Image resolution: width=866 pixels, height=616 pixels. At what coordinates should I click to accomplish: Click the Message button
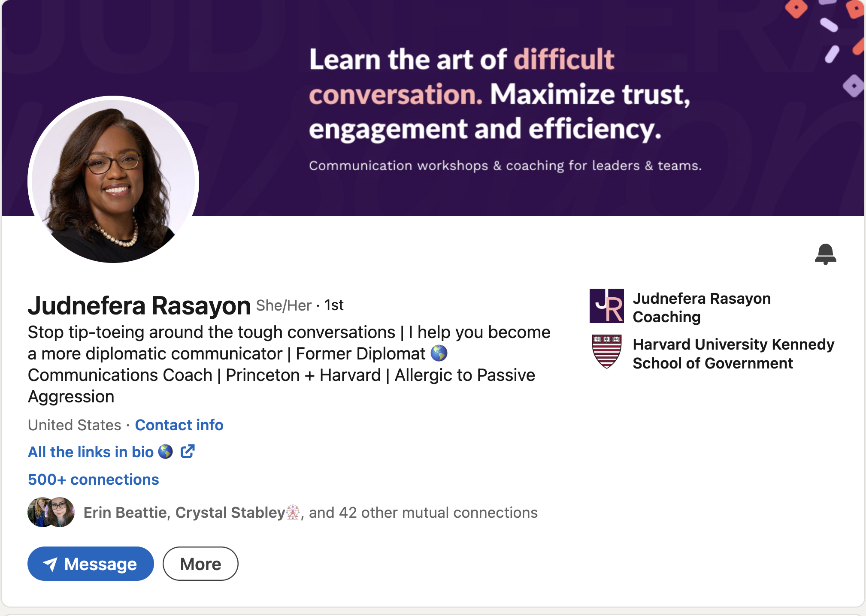[91, 564]
